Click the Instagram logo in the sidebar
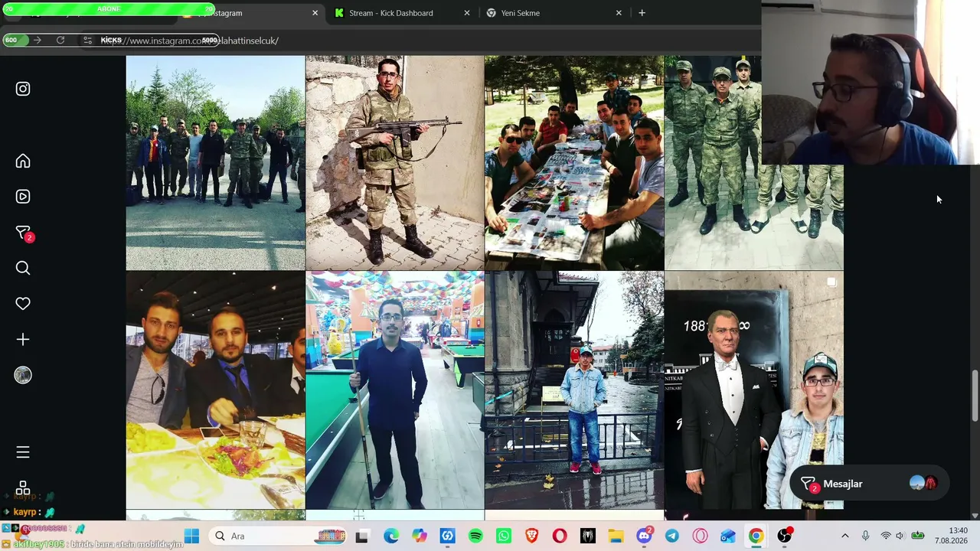Image resolution: width=980 pixels, height=551 pixels. click(x=23, y=89)
